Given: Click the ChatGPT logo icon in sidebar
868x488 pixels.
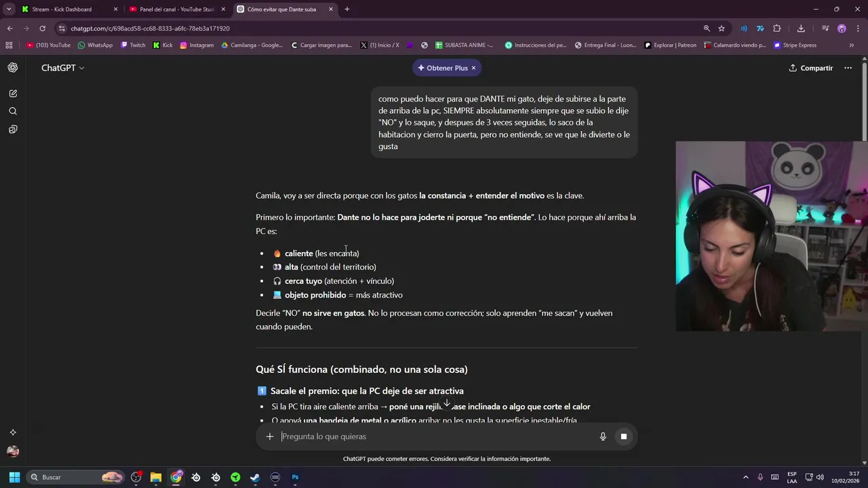Looking at the screenshot, I should pos(13,68).
